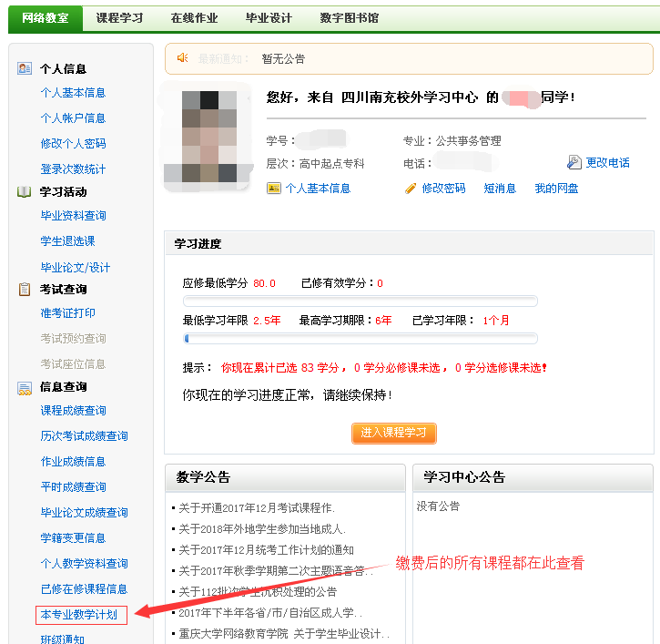Click the card icon beside 个人基本信息 link
Image resolution: width=660 pixels, height=644 pixels.
point(273,189)
